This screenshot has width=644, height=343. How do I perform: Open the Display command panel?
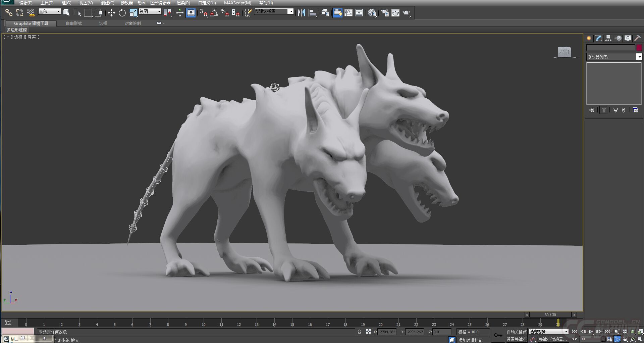[628, 38]
